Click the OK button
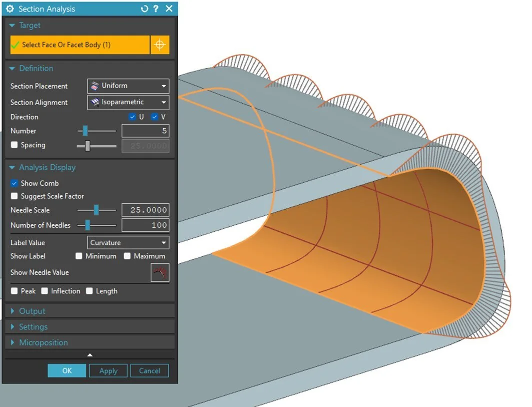Screen dimensions: 532x407 coord(67,370)
